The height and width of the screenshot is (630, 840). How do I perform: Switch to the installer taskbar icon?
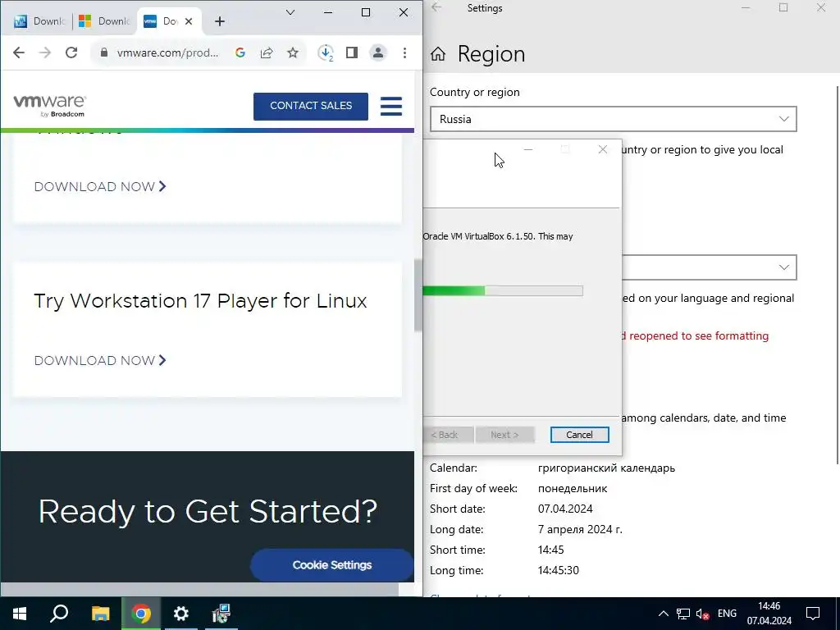(221, 614)
